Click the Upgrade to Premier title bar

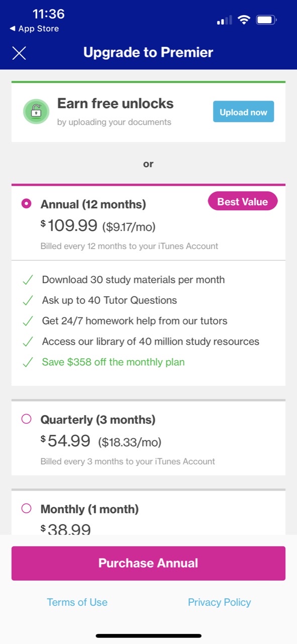(148, 52)
